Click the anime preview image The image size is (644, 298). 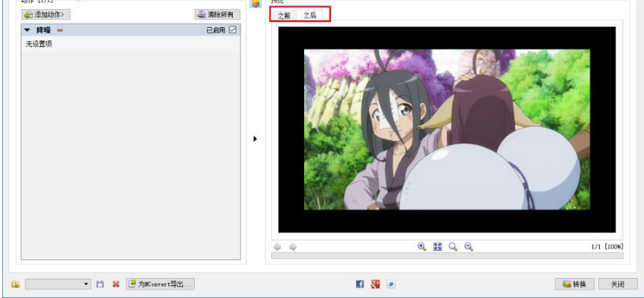point(447,130)
